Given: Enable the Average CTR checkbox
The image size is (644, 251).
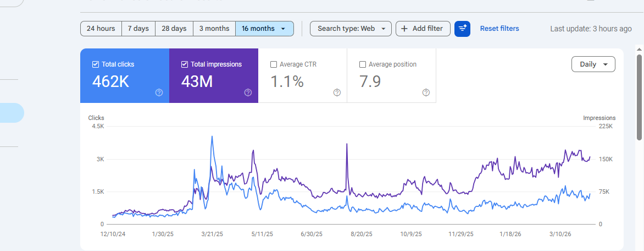Looking at the screenshot, I should click(274, 64).
